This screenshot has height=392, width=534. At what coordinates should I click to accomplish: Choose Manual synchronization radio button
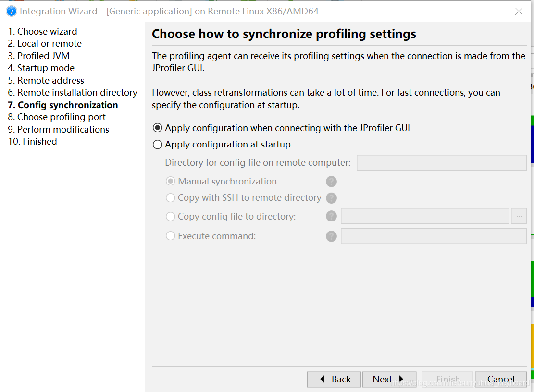click(170, 182)
